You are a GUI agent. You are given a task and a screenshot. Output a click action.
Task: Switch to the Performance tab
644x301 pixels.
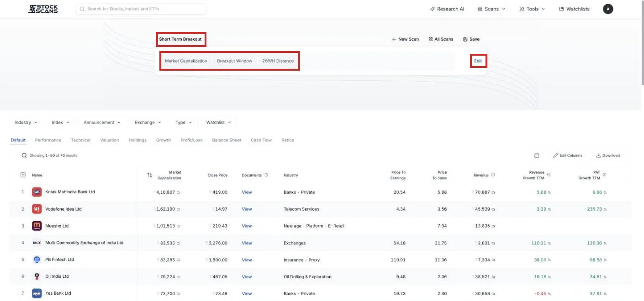[48, 140]
